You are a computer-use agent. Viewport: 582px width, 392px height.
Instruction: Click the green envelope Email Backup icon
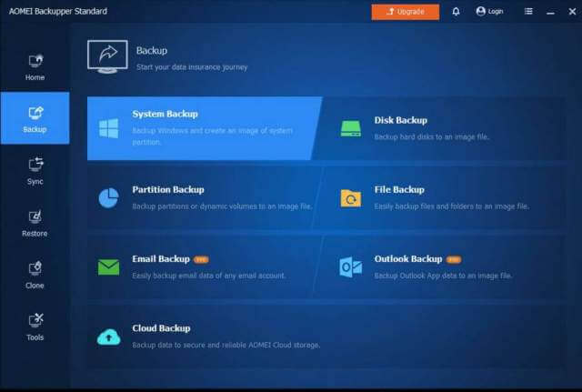click(x=109, y=267)
